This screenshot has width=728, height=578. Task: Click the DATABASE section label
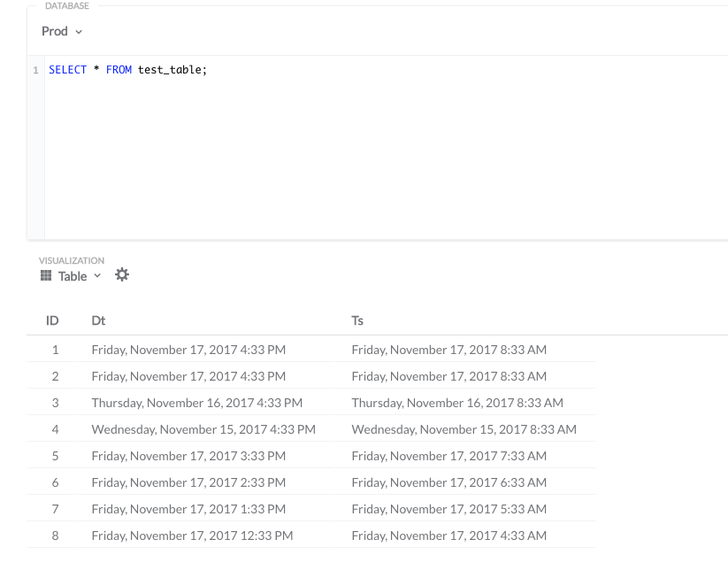68,5
